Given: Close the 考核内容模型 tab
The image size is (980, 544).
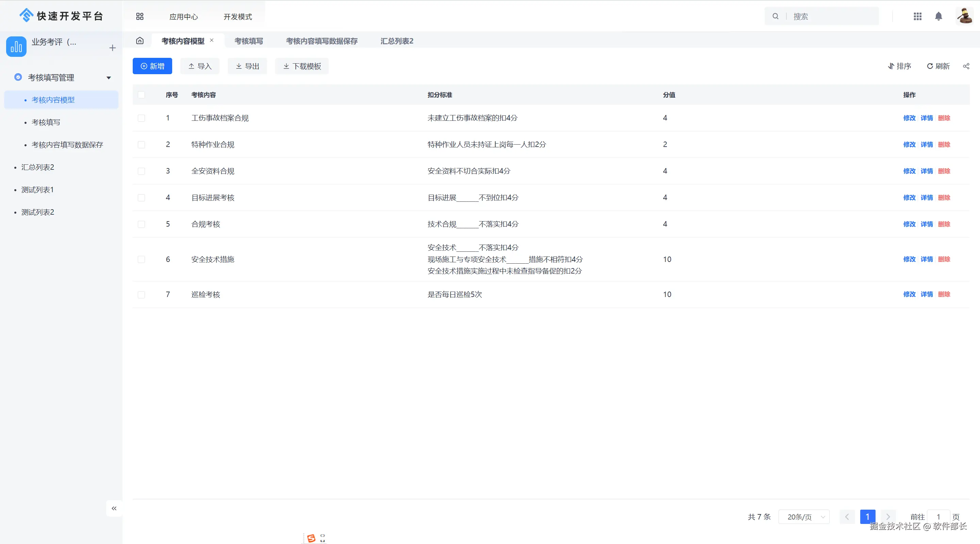Looking at the screenshot, I should pos(212,40).
